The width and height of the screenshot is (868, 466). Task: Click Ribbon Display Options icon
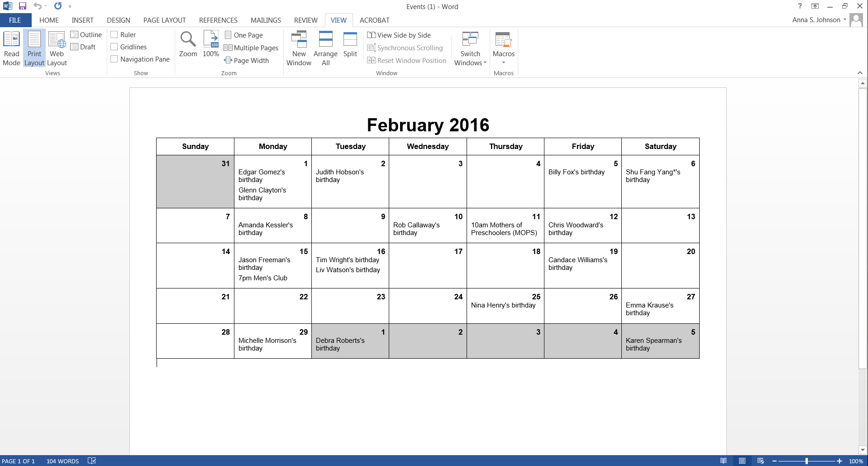pyautogui.click(x=815, y=6)
